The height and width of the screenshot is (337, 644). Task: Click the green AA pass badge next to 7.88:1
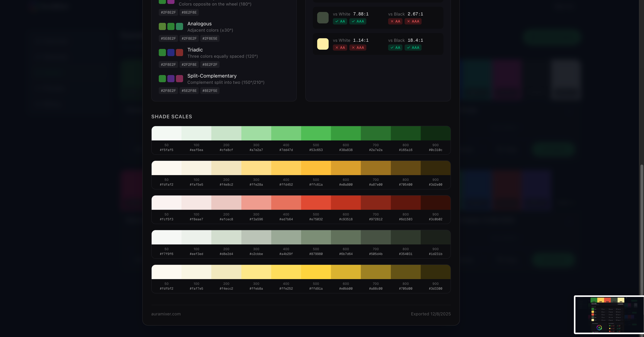point(340,21)
